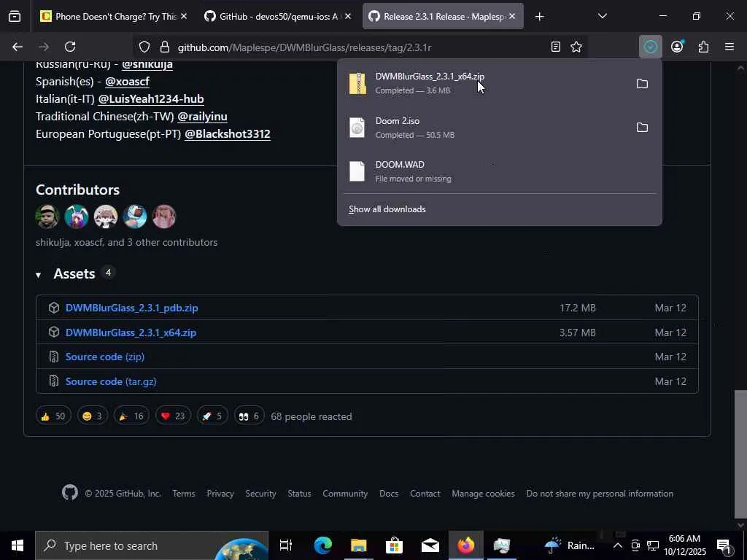
Task: Bookmark this page with star icon
Action: (x=576, y=47)
